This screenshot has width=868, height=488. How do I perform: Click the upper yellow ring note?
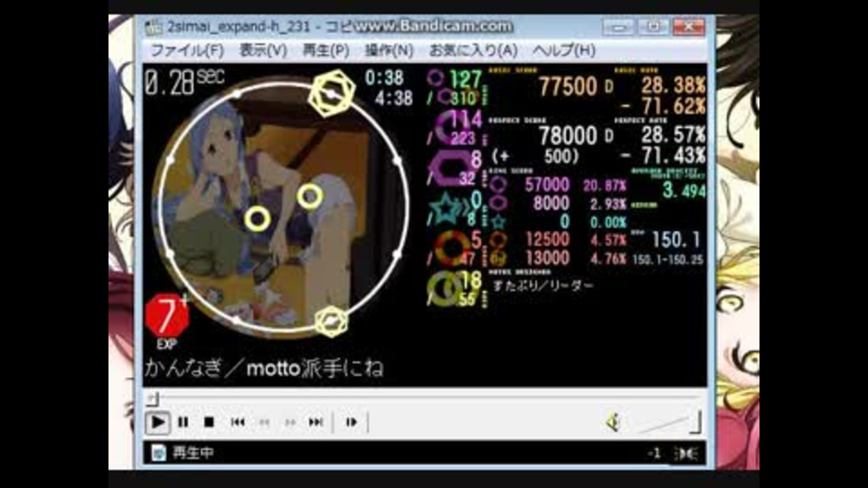309,196
